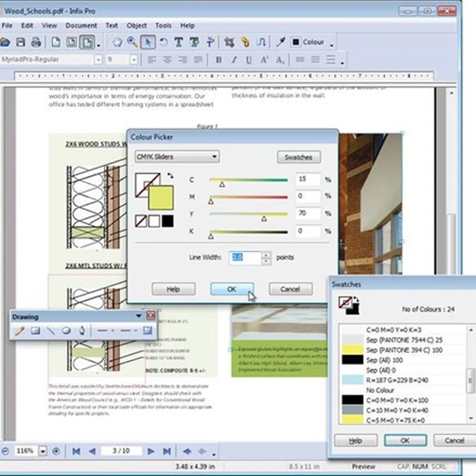Expand the zoom percentage dropdown

43,451
